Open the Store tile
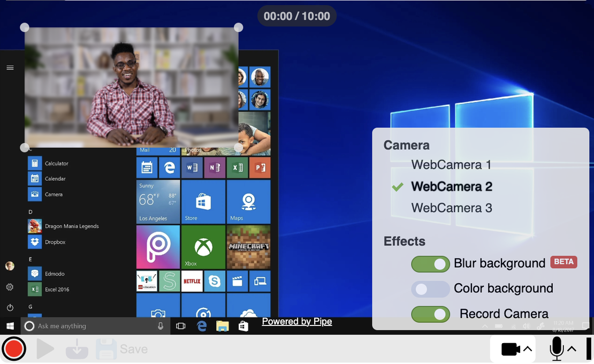This screenshot has width=594, height=364. click(x=203, y=201)
